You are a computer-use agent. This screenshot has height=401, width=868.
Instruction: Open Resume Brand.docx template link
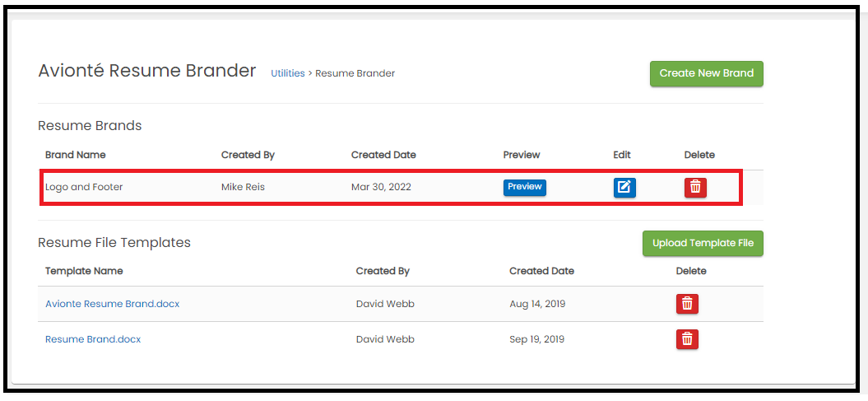(93, 339)
